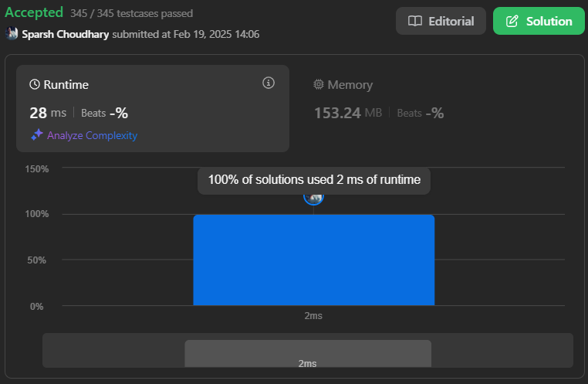This screenshot has height=384, width=588.
Task: Click the avatar marker above the chart bar
Action: pos(313,196)
